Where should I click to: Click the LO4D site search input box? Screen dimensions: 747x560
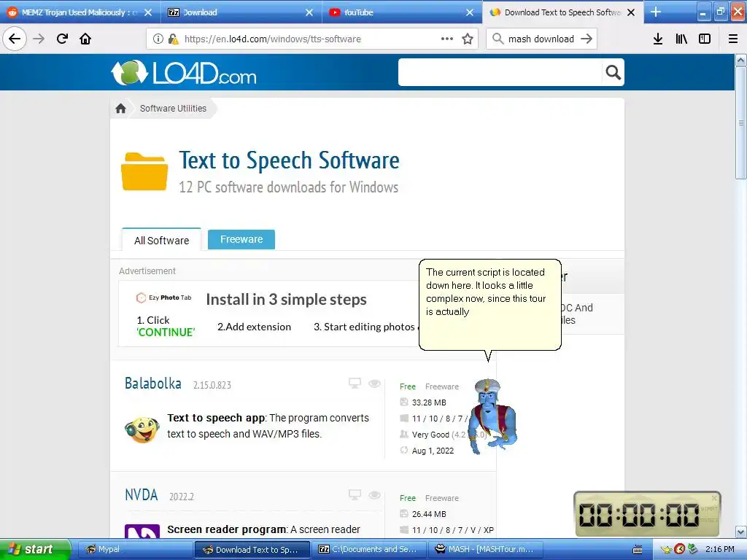click(x=500, y=72)
